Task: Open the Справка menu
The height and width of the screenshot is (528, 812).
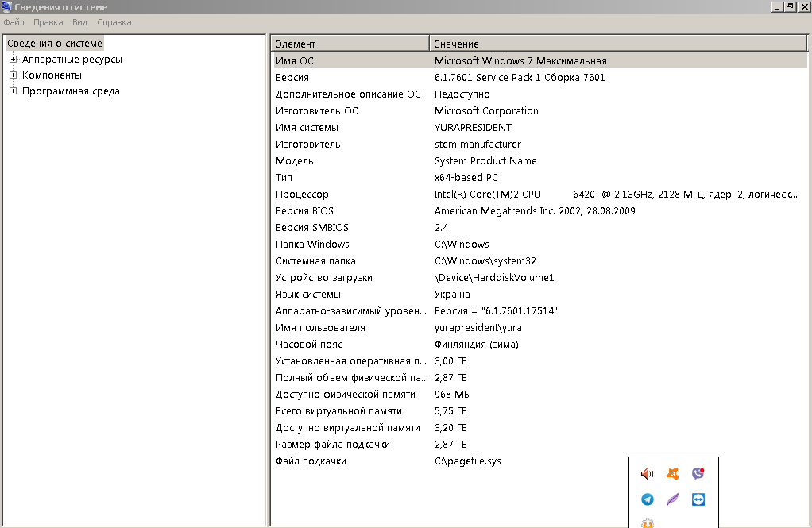Action: (x=114, y=23)
